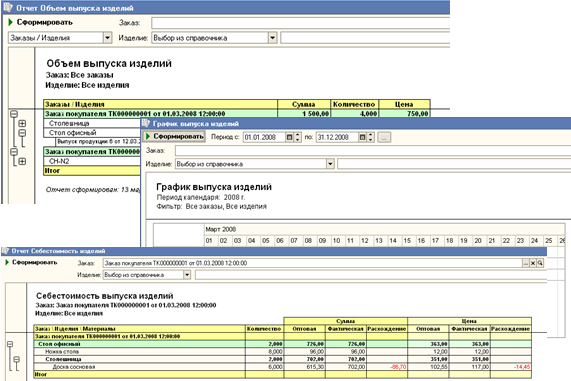Open the Заказы / Изделия grouping dropdown
The height and width of the screenshot is (381, 571).
pos(107,38)
